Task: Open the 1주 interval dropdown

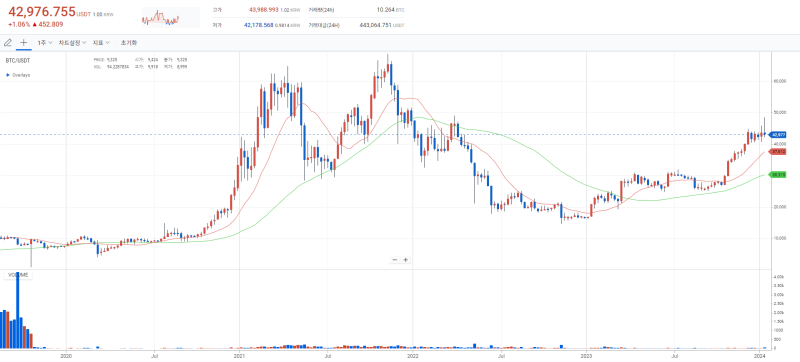Action: 44,43
